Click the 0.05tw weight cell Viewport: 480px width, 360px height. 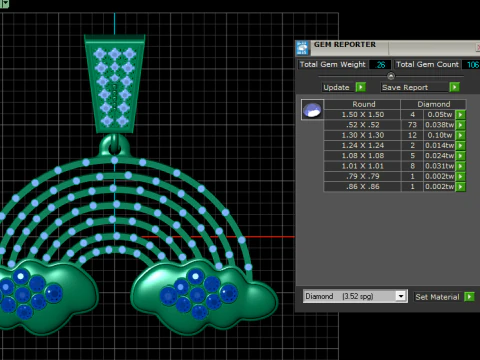440,115
